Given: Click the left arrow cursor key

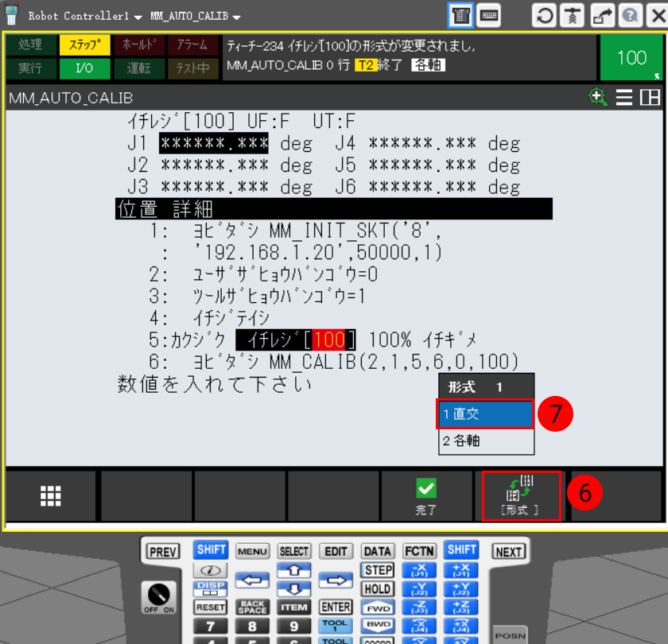Looking at the screenshot, I should (x=252, y=580).
